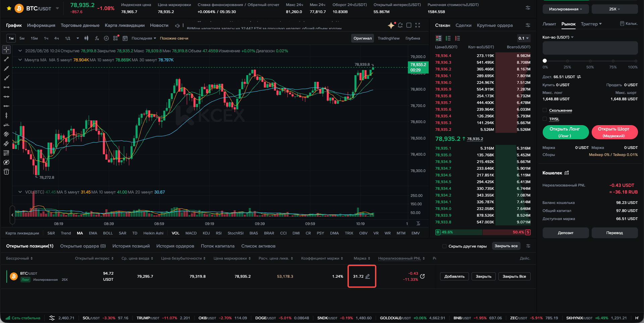Set quantity slider to the 50% mark
644x323 pixels.
[590, 61]
